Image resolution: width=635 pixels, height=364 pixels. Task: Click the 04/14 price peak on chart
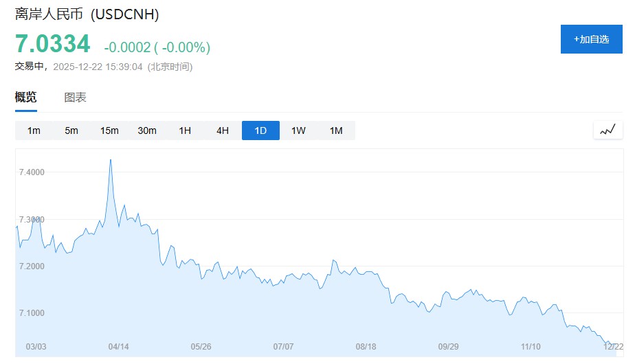111,160
